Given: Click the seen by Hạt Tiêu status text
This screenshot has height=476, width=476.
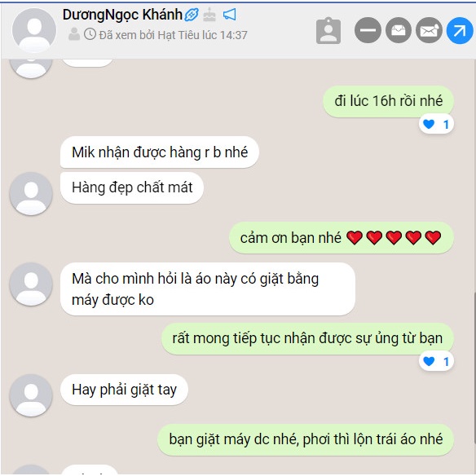Looking at the screenshot, I should tap(173, 35).
